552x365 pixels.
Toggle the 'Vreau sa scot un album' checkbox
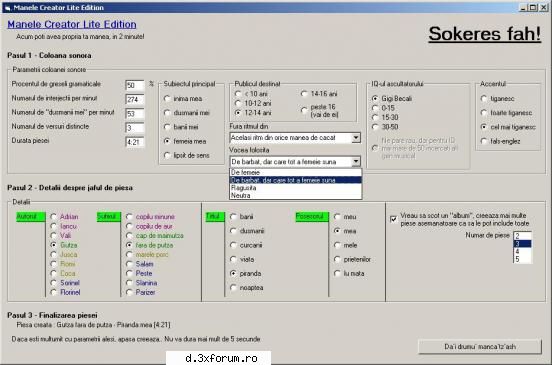point(394,219)
